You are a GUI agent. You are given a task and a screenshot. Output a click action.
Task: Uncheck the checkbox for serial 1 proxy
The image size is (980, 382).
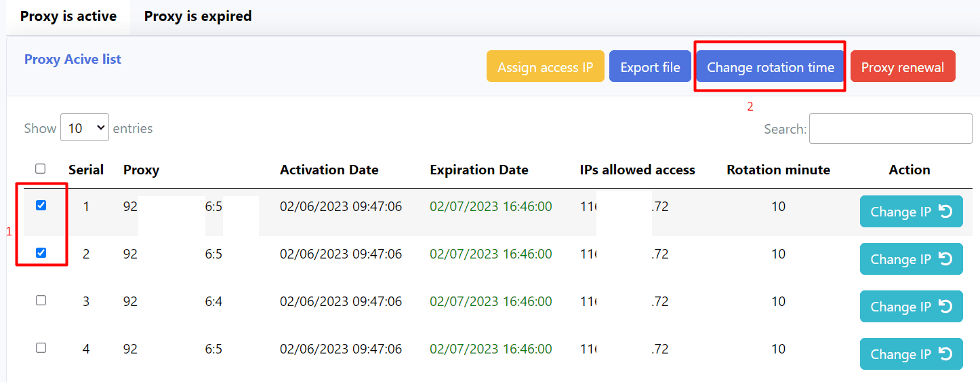pos(41,206)
